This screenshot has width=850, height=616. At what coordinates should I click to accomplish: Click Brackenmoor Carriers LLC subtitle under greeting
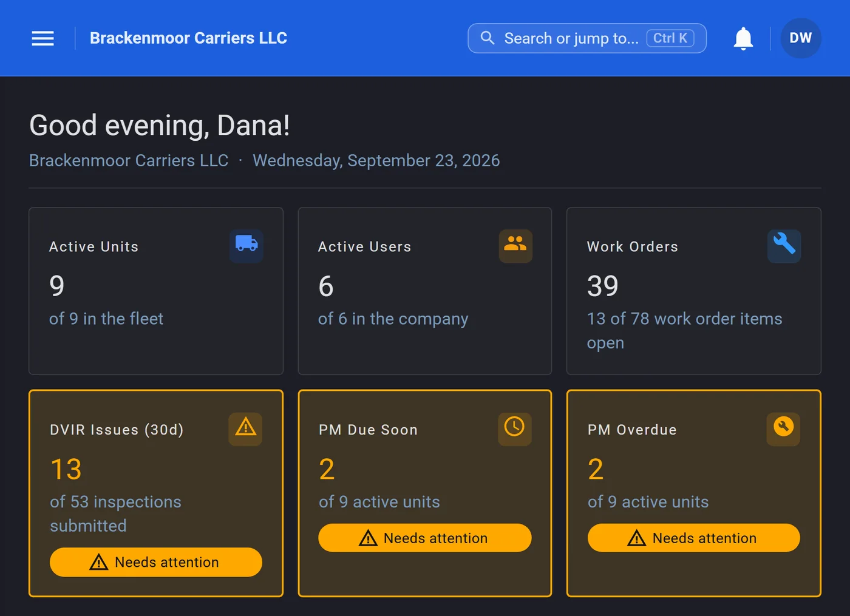click(x=129, y=161)
